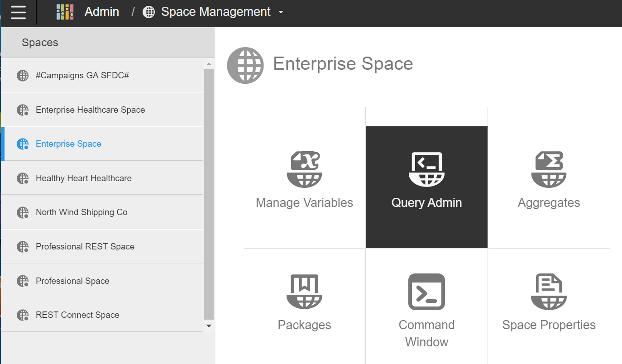Screen dimensions: 622x364
Task: Select Enterprise Healthcare Space in the list
Action: [102, 110]
